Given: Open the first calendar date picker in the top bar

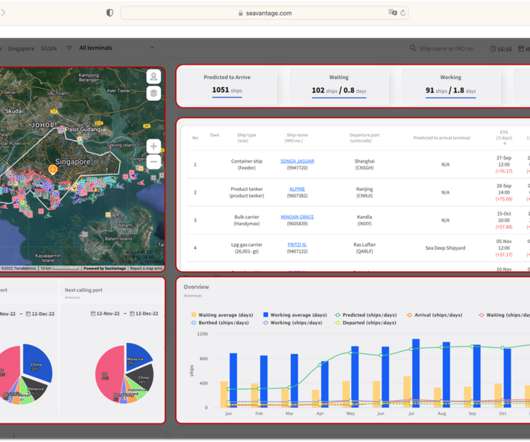Looking at the screenshot, I should coord(501,49).
